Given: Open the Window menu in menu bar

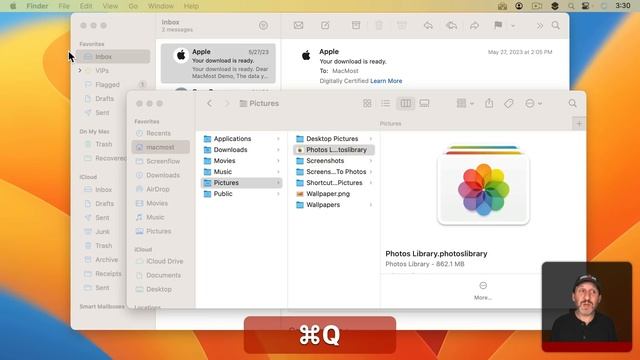Looking at the screenshot, I should tap(161, 6).
